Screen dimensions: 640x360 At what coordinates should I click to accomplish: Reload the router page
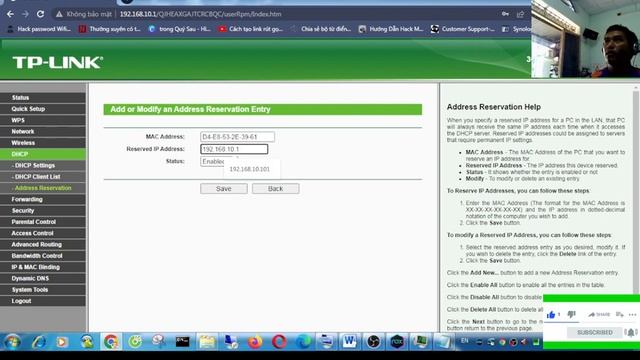pyautogui.click(x=40, y=14)
